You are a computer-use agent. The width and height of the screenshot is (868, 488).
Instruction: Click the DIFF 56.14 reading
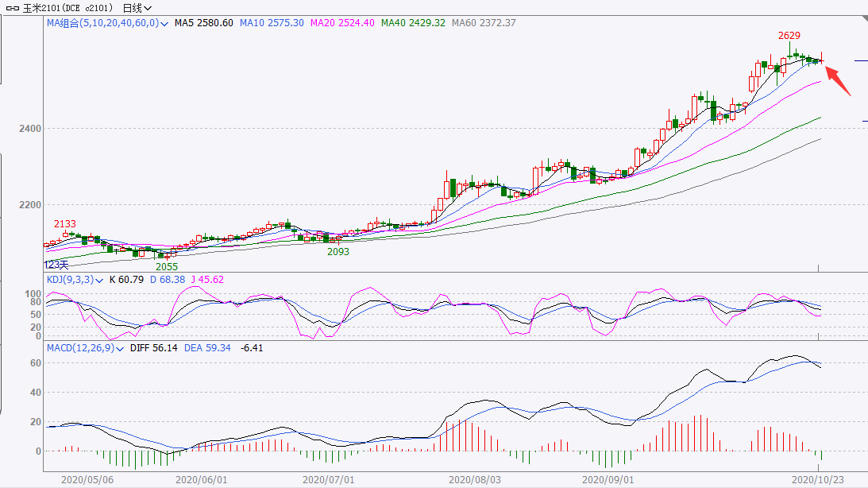click(x=154, y=348)
